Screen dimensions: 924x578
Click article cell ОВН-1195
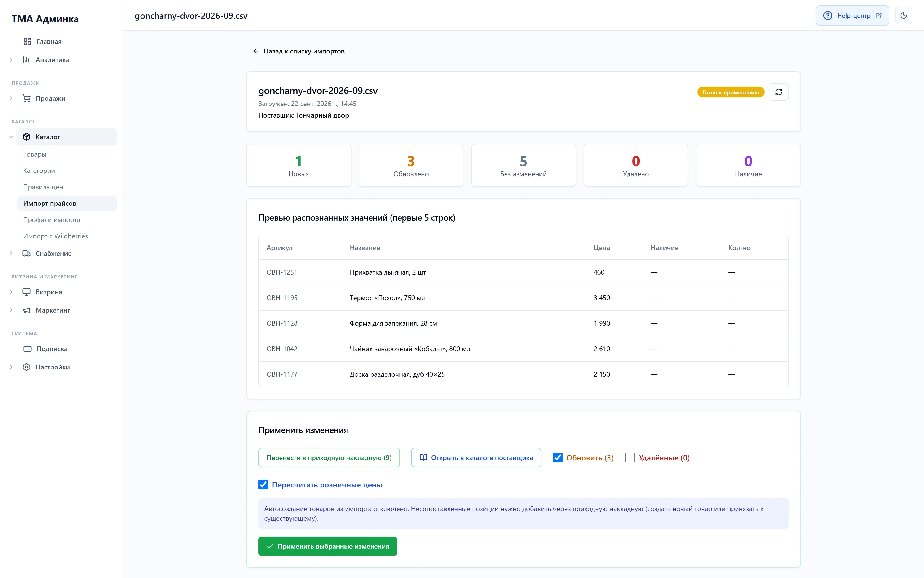point(282,298)
